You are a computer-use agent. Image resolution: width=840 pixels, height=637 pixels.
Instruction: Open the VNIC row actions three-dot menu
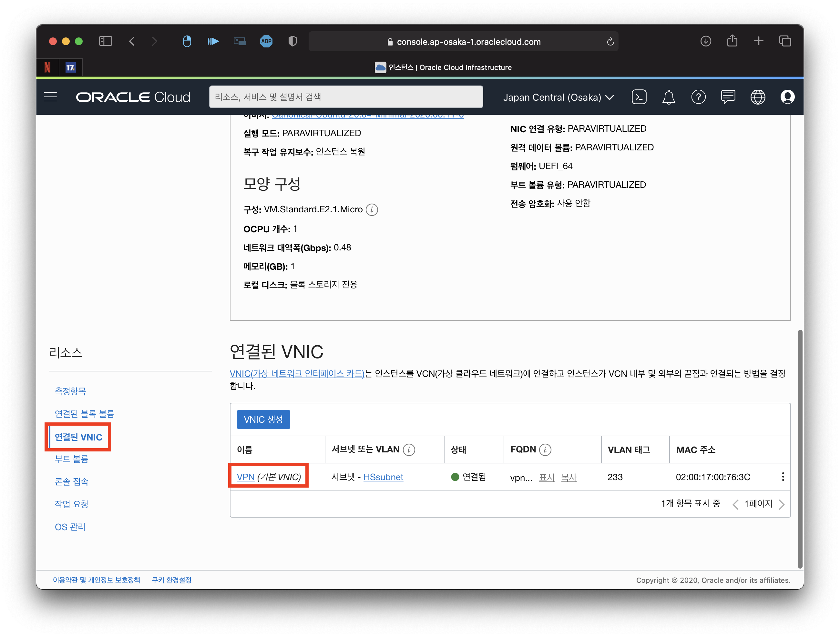point(783,477)
